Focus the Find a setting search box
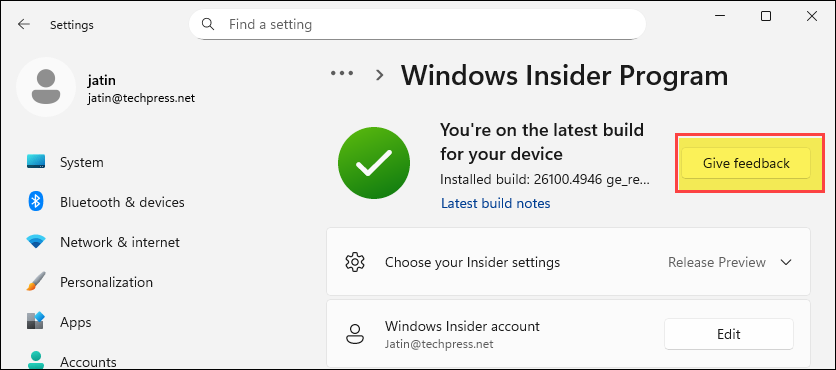This screenshot has height=370, width=836. click(417, 25)
